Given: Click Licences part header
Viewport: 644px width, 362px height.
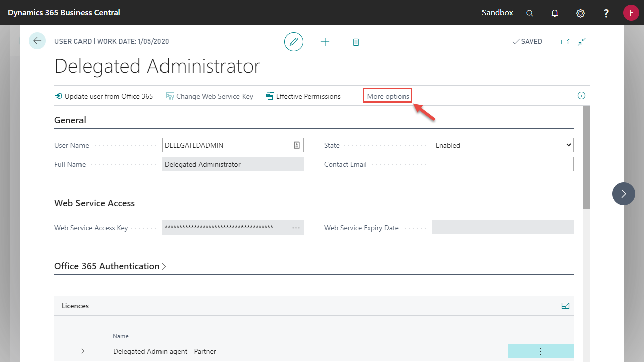Looking at the screenshot, I should 75,306.
